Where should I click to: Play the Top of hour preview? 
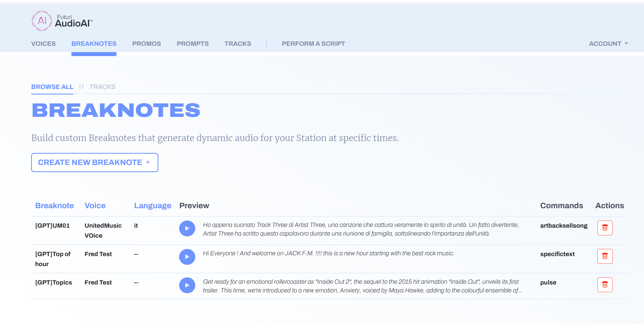[x=187, y=257]
